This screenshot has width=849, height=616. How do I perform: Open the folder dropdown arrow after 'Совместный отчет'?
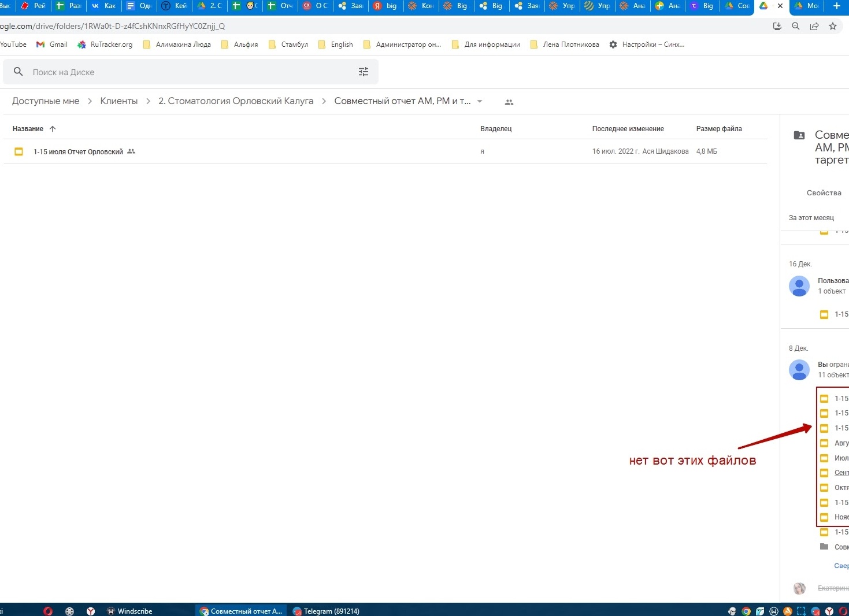[x=480, y=101]
